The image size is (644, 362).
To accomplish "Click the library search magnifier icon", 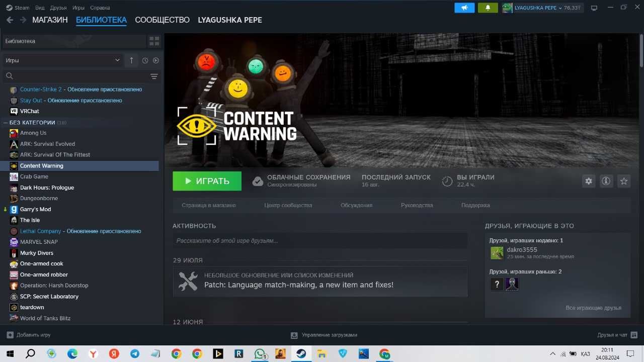I will [9, 76].
